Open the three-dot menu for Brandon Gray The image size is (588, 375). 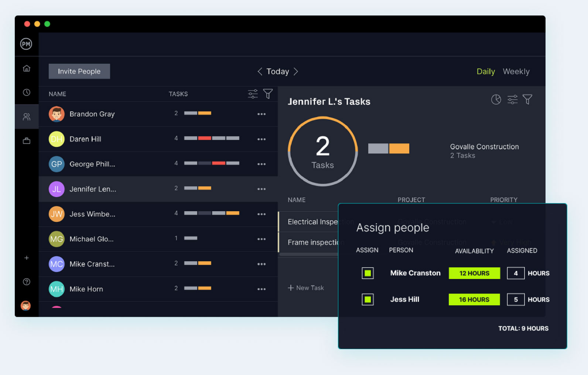[261, 114]
